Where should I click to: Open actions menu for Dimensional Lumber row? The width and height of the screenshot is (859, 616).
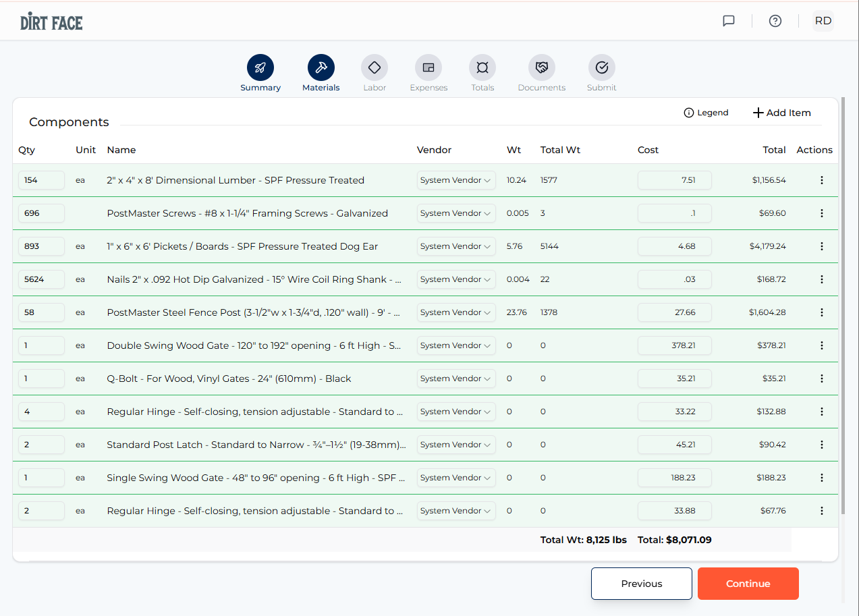(822, 180)
